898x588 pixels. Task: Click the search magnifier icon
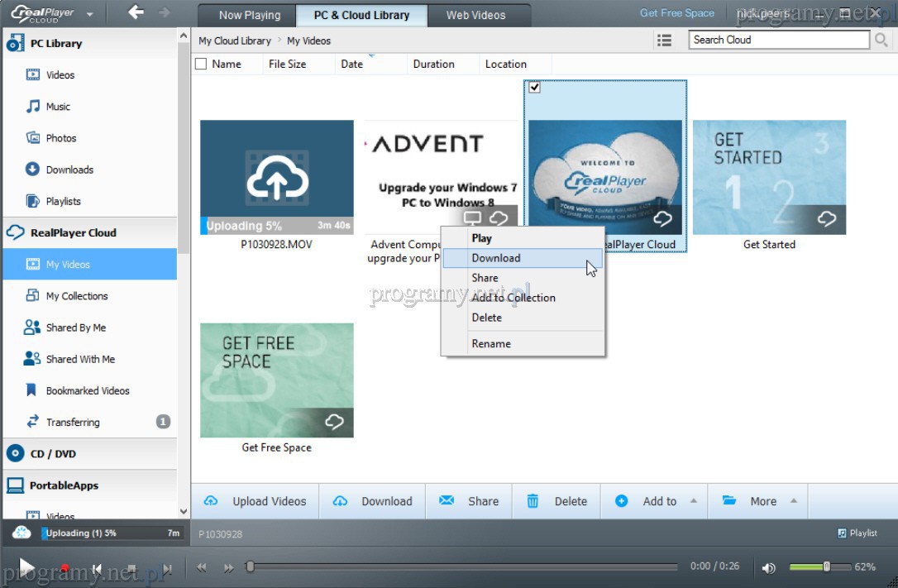click(881, 40)
